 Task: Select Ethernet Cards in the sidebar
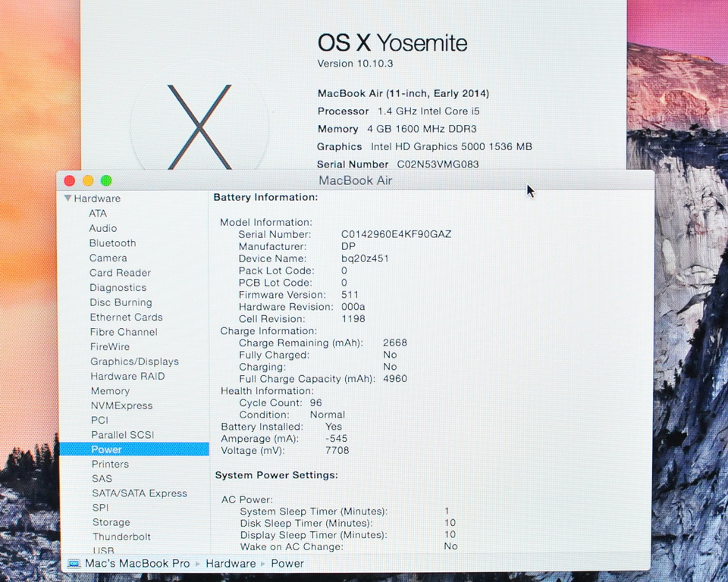pyautogui.click(x=127, y=318)
